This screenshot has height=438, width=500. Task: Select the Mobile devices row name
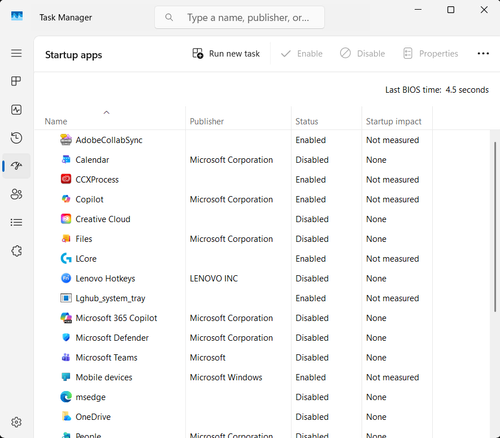pos(104,377)
